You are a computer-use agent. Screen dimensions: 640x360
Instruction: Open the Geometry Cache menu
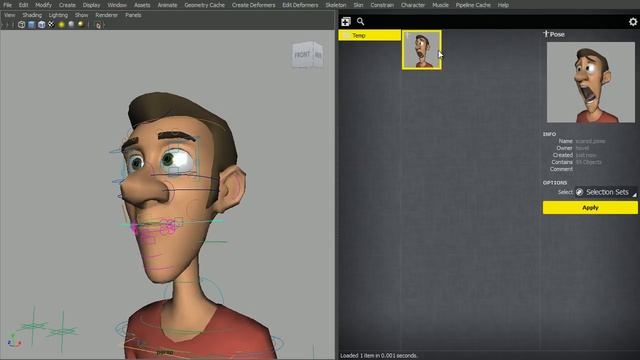[204, 5]
